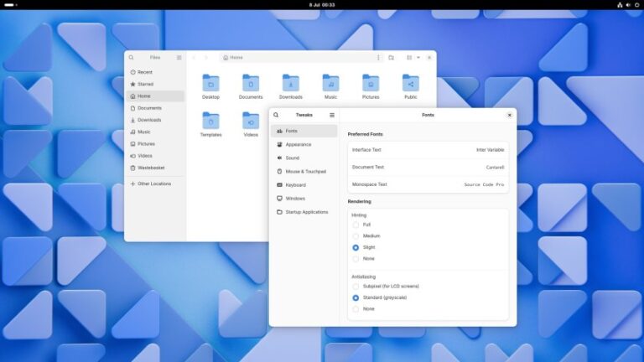Switch to the Keyboard page in Tweaks
This screenshot has width=644, height=362.
[x=304, y=185]
